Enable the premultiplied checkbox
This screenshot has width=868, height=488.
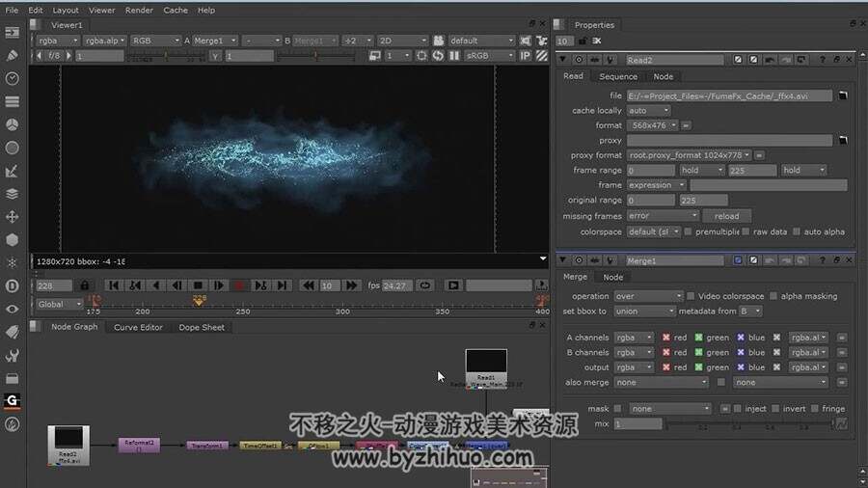[x=688, y=231]
